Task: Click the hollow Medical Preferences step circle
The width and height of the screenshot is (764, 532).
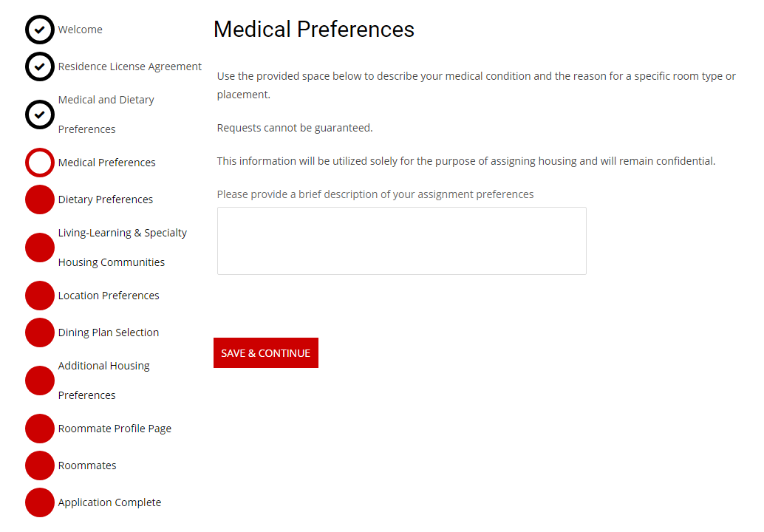Action: tap(40, 163)
